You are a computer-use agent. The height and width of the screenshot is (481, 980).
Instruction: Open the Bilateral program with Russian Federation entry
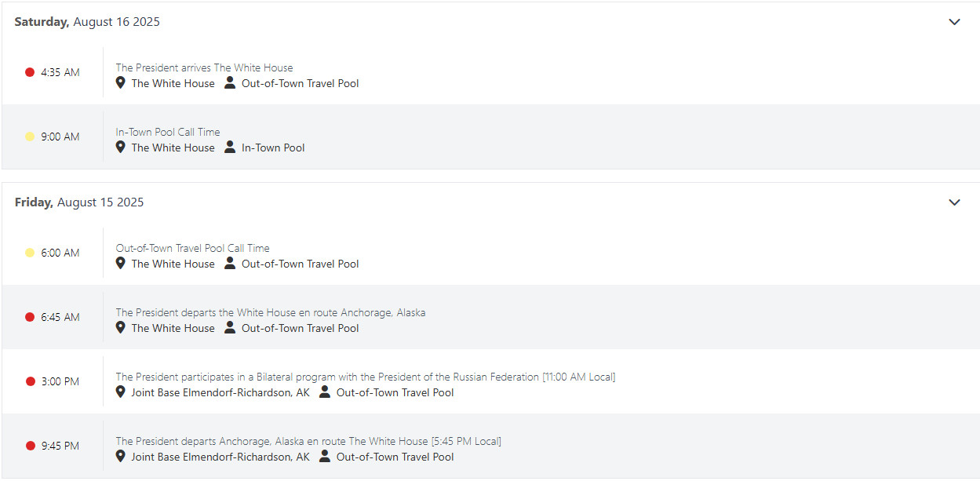(x=365, y=377)
